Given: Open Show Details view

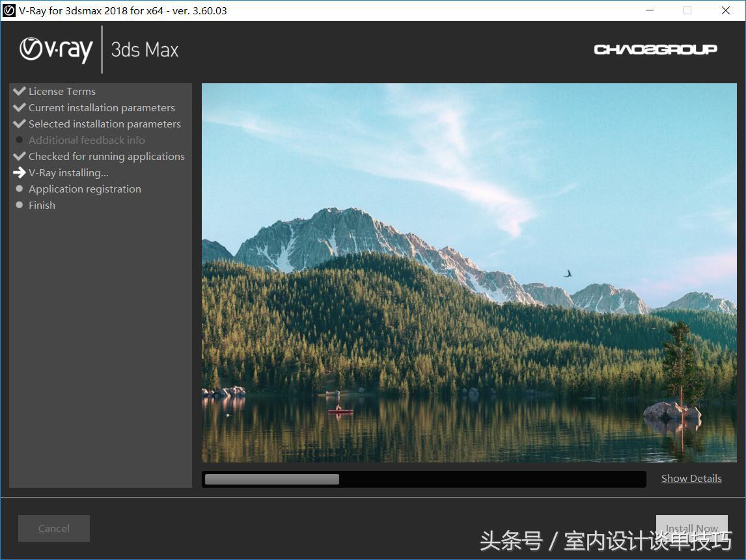Looking at the screenshot, I should [691, 478].
